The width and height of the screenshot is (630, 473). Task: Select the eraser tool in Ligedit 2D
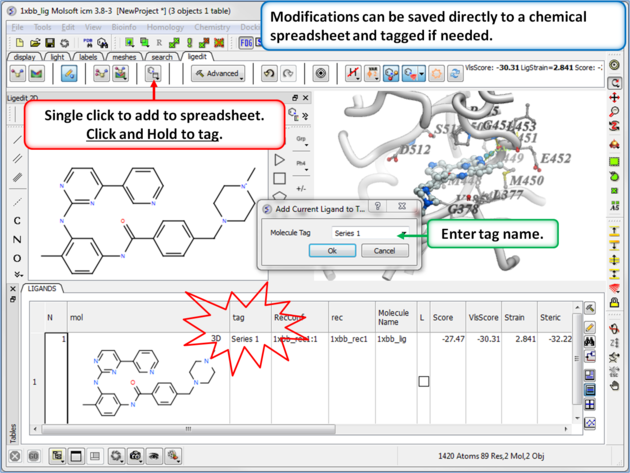(17, 178)
